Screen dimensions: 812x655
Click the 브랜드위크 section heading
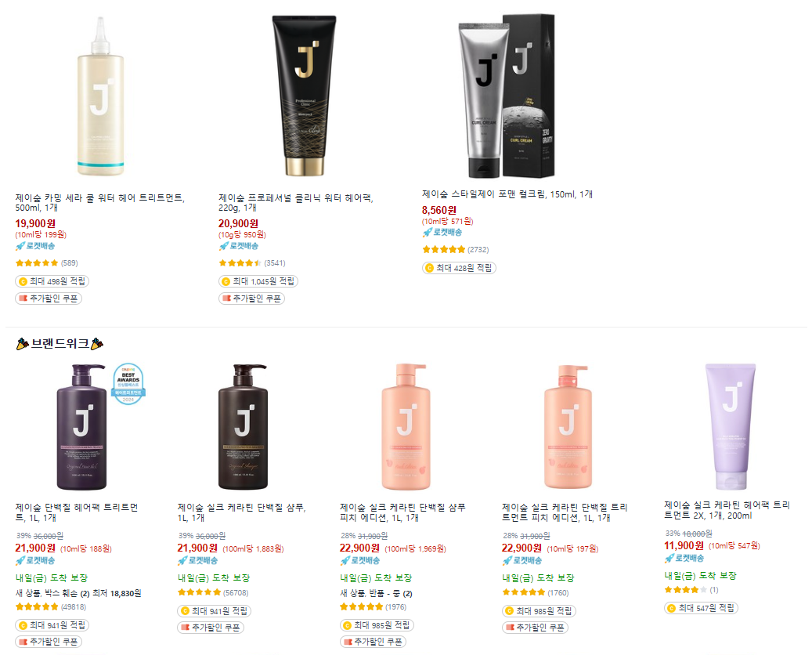click(60, 344)
